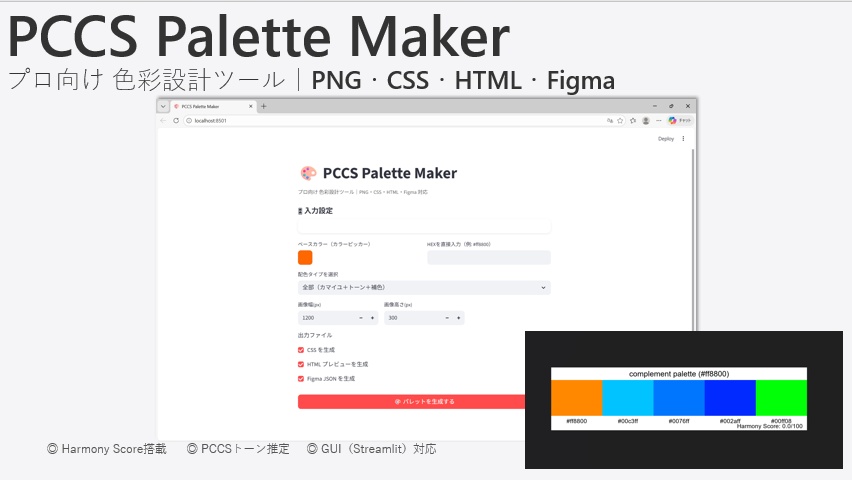Select the green palette swatch
The height and width of the screenshot is (480, 852).
[781, 398]
